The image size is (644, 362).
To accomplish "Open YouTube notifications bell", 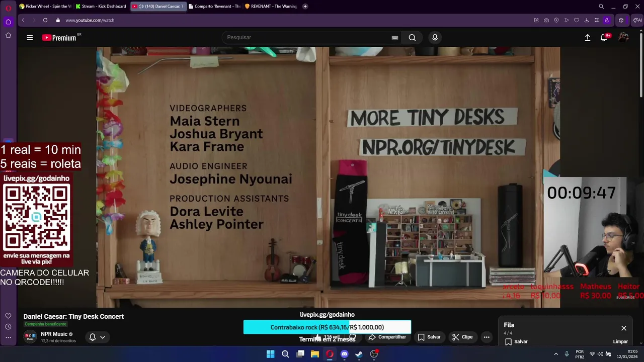I will click(604, 37).
